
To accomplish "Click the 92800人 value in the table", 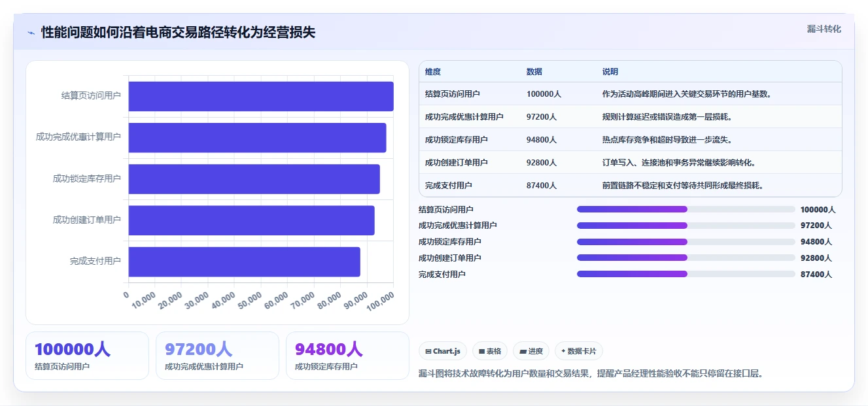I will (x=542, y=163).
